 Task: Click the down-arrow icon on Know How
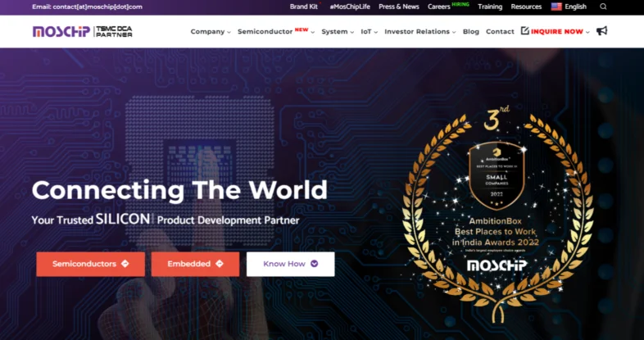314,264
